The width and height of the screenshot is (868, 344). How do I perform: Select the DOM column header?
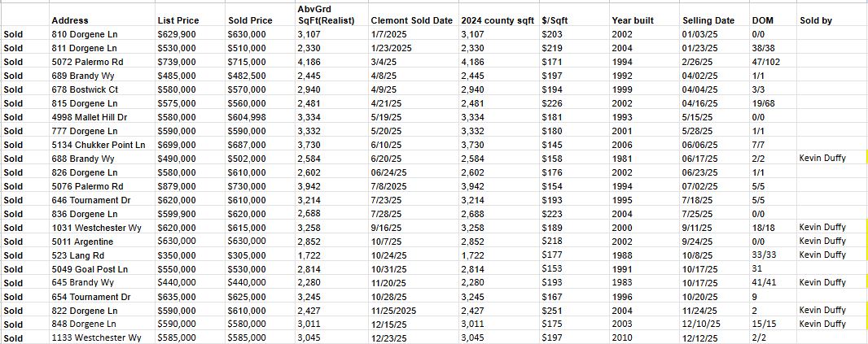click(759, 20)
